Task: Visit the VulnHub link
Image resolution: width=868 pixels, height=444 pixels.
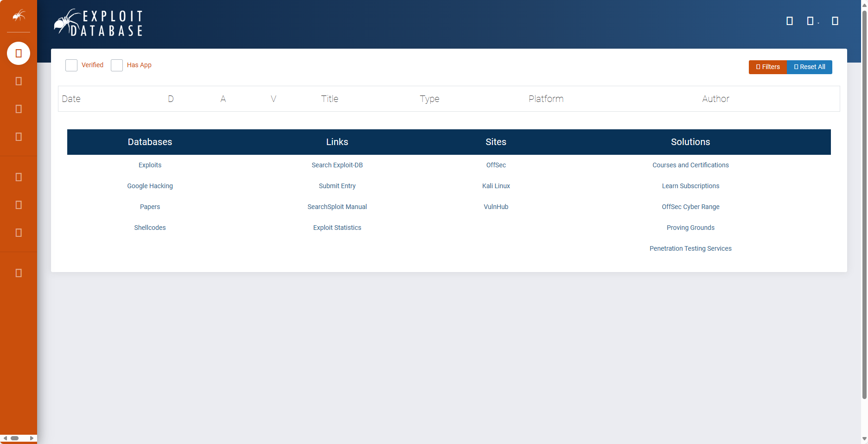Action: [496, 207]
